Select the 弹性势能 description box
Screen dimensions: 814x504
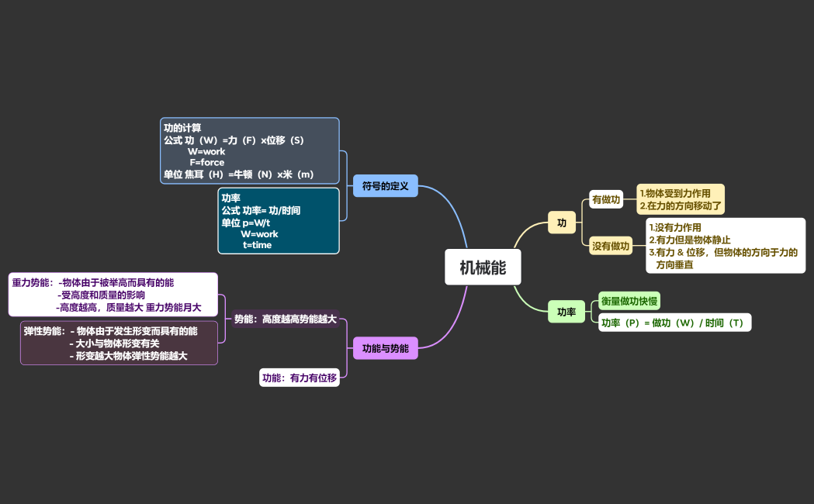point(119,342)
